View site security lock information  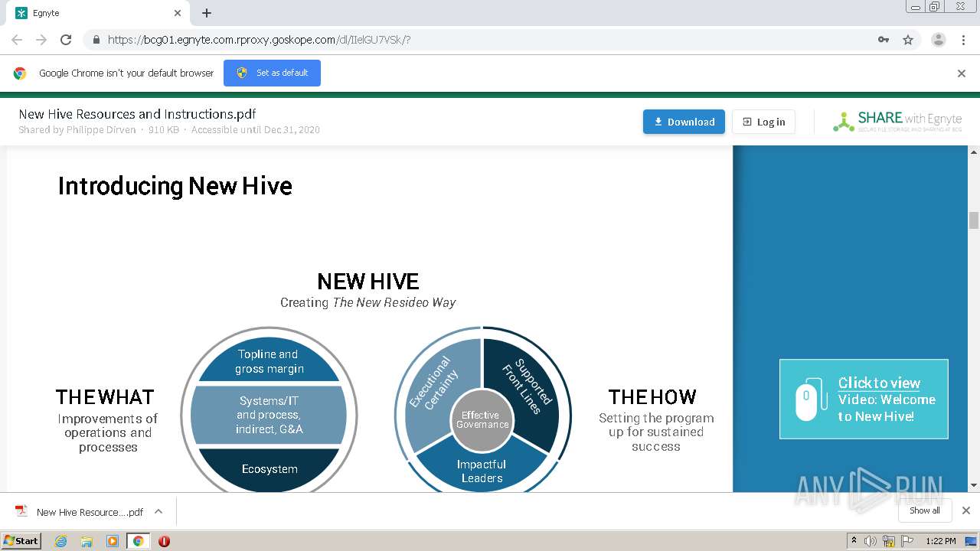pyautogui.click(x=96, y=40)
